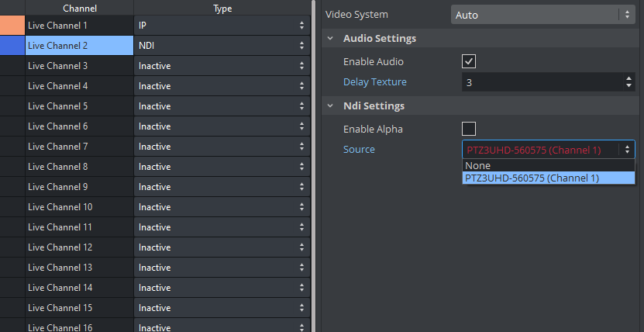Click the orange color swatch of Channel 1
The height and width of the screenshot is (332, 644).
pyautogui.click(x=12, y=26)
